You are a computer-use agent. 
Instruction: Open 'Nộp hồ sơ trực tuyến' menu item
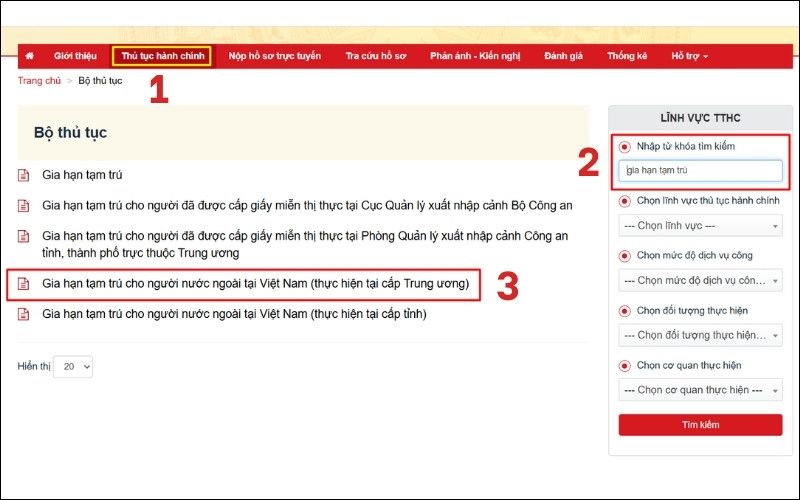coord(275,56)
